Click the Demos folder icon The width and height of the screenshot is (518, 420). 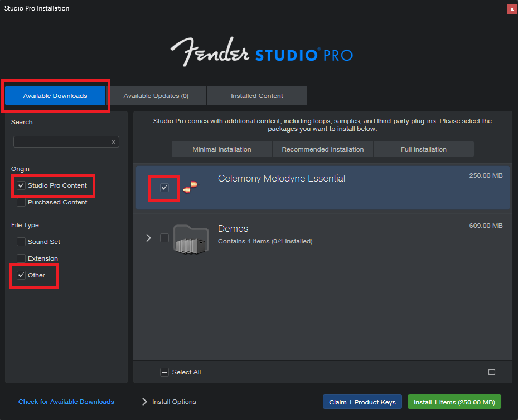191,239
